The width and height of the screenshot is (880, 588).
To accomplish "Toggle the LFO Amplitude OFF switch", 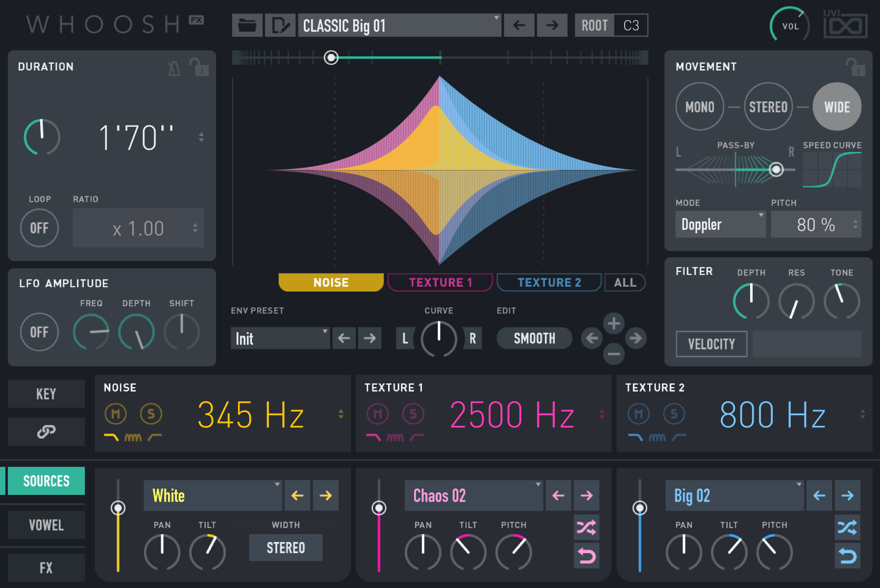I will pyautogui.click(x=39, y=332).
